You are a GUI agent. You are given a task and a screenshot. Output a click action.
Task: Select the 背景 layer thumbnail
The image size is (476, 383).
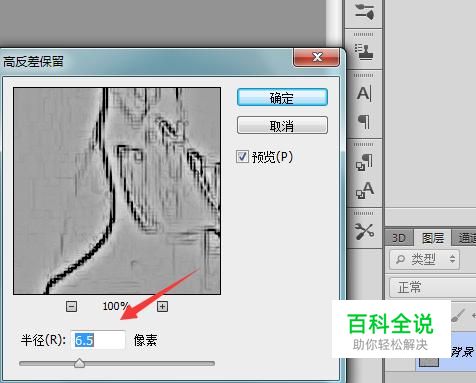click(429, 361)
